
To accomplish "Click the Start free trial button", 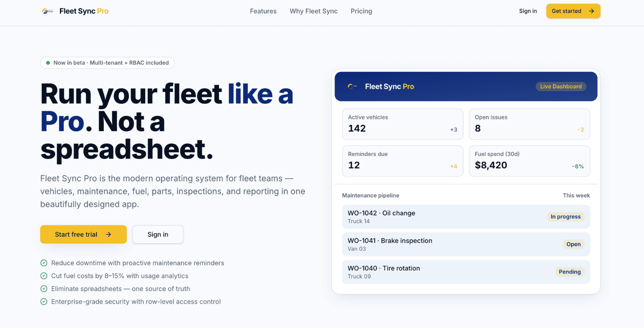I will point(83,234).
